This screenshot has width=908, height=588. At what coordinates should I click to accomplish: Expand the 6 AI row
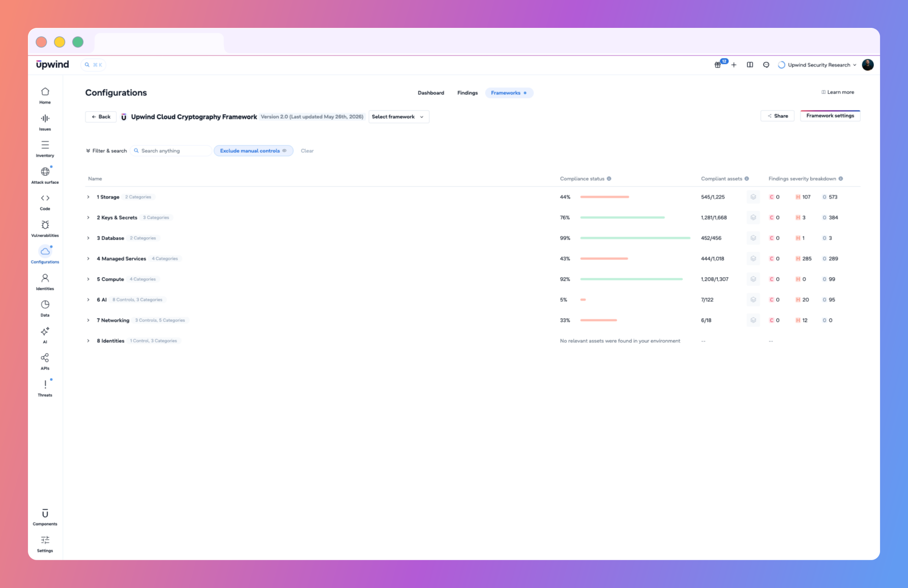88,300
